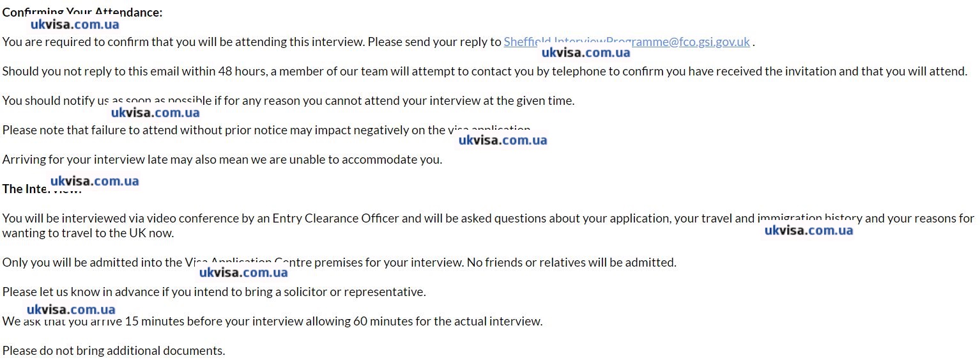
Task: Click the sentence about replying within 48 hours
Action: [x=484, y=72]
